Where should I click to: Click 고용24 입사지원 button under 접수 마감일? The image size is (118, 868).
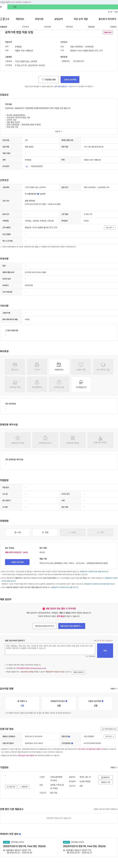[x=17, y=562]
